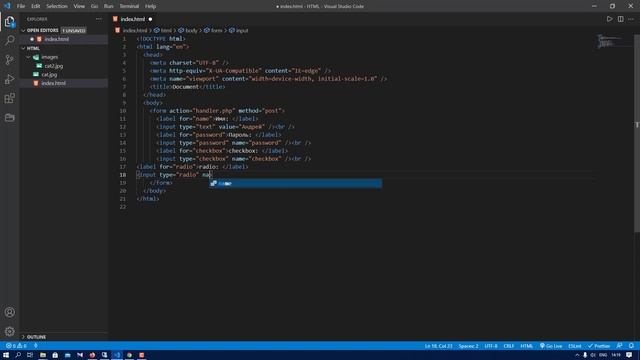Open the folder-icon view below Extensions in the activity bar
The height and width of the screenshot is (360, 640).
[x=9, y=118]
